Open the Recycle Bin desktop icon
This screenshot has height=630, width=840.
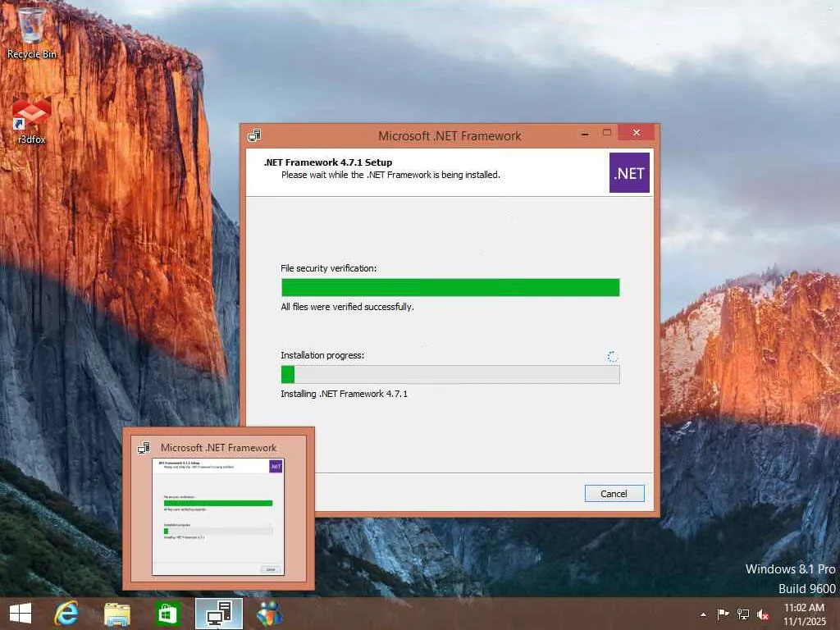pos(32,32)
